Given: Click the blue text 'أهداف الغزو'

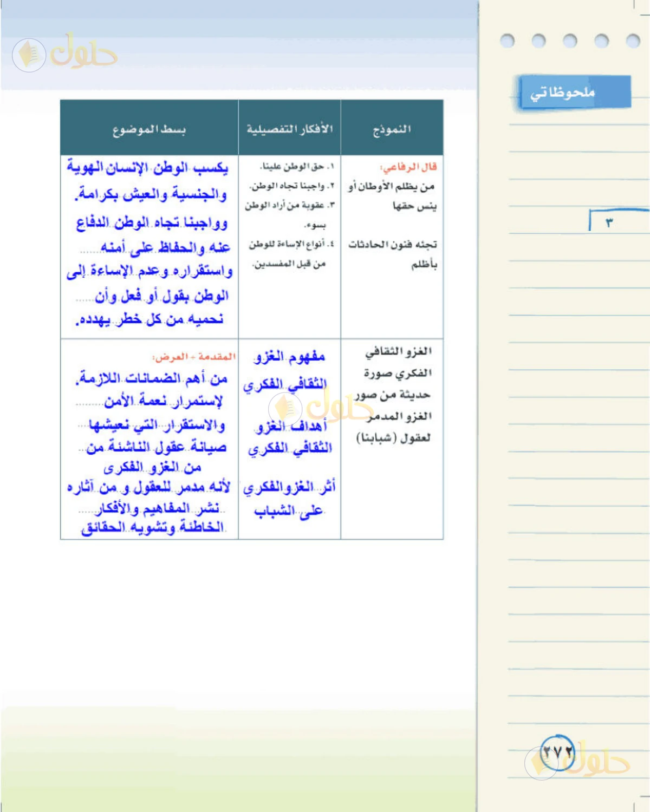Looking at the screenshot, I should pyautogui.click(x=291, y=427).
